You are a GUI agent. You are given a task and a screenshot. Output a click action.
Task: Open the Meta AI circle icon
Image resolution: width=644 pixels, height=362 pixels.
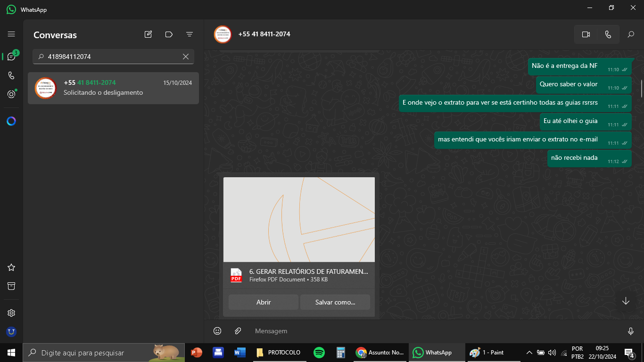[x=11, y=121]
